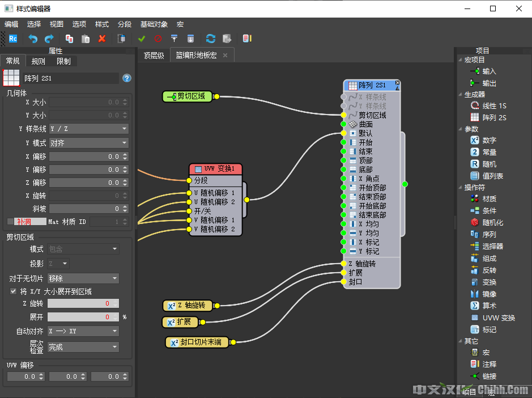Screen dimensions: 532x398
Task: Open the 自动对齐 dropdown
Action: pyautogui.click(x=83, y=331)
